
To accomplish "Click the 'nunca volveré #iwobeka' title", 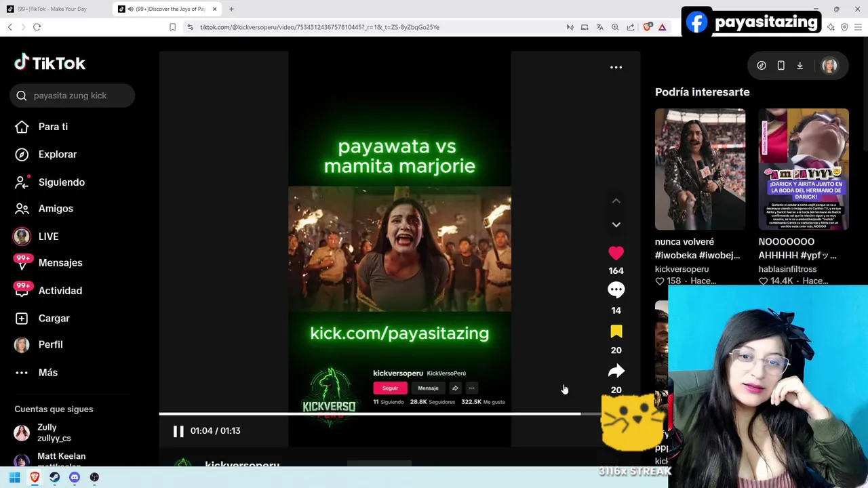I will (697, 249).
